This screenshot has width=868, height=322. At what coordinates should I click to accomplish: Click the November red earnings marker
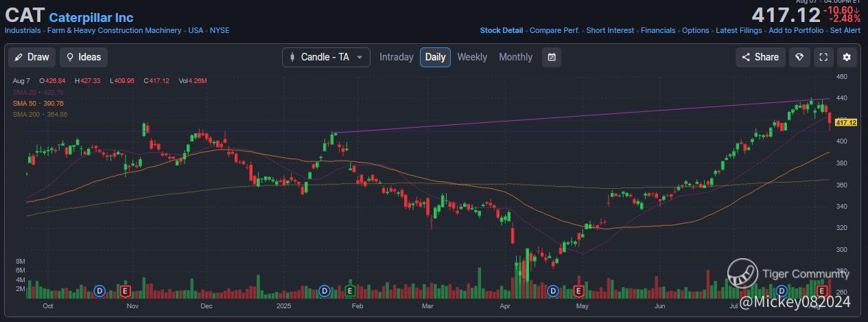pos(125,291)
